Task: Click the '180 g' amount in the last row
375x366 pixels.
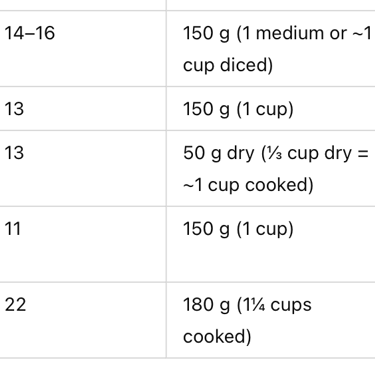Action: [207, 305]
